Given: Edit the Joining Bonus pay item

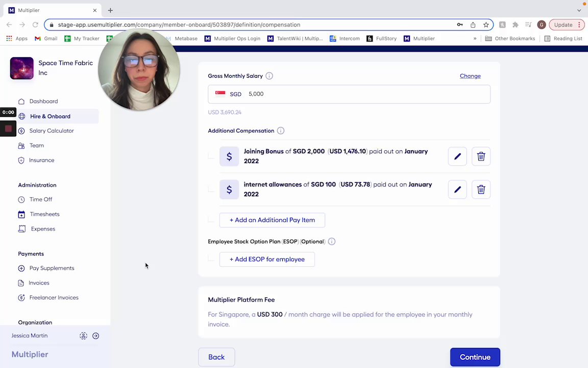Looking at the screenshot, I should [457, 156].
